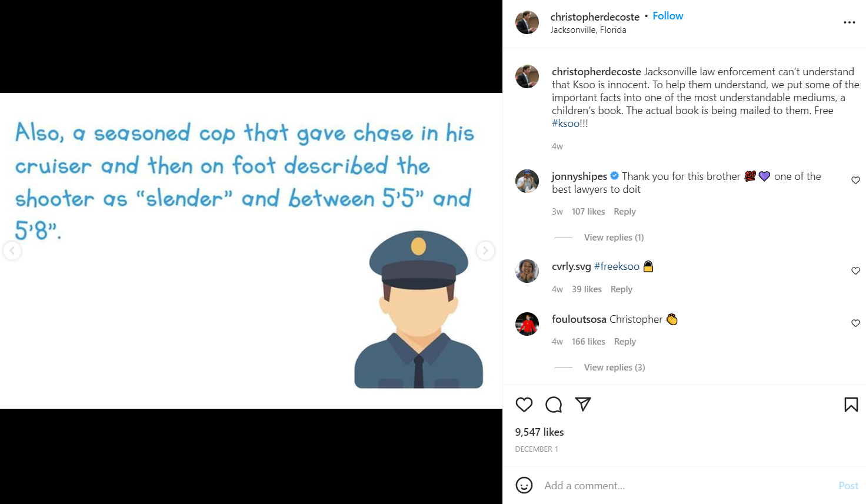Open the three-dot more options menu
The height and width of the screenshot is (504, 866).
(x=850, y=22)
